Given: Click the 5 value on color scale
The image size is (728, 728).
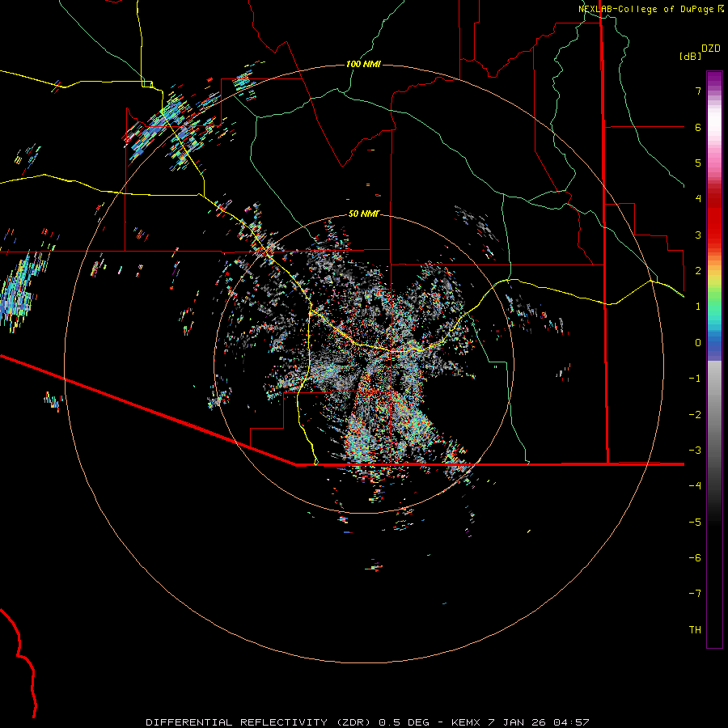Looking at the screenshot, I should pos(698,163).
